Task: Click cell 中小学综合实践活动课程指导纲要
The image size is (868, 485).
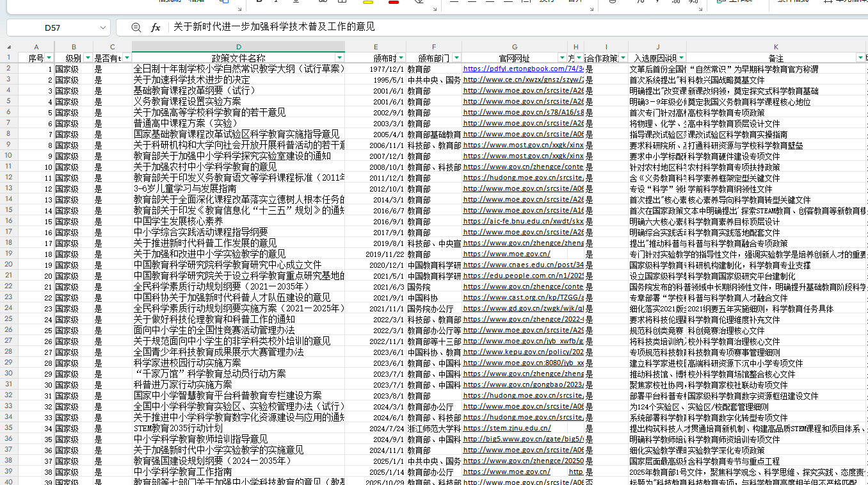Action: coord(238,232)
